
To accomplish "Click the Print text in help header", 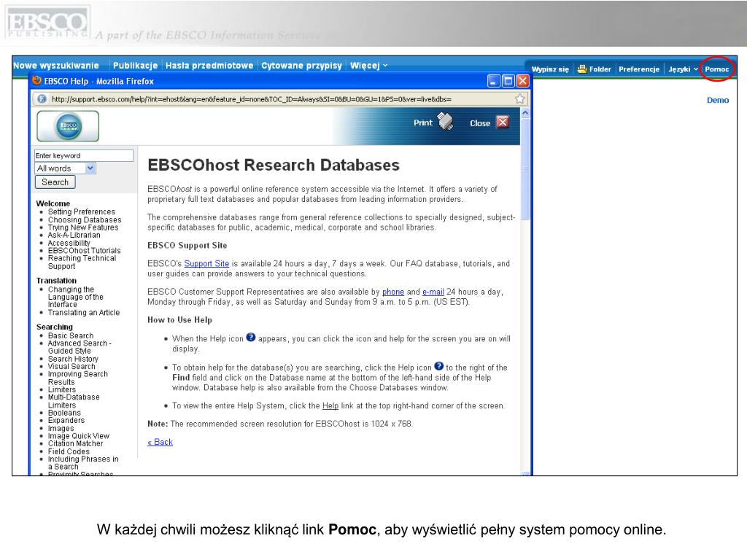I will pos(422,122).
